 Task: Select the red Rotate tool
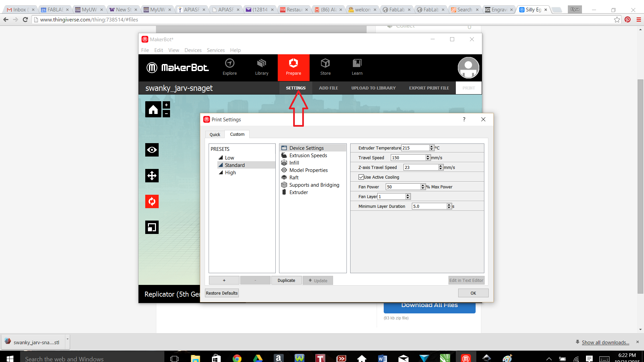[x=152, y=201]
